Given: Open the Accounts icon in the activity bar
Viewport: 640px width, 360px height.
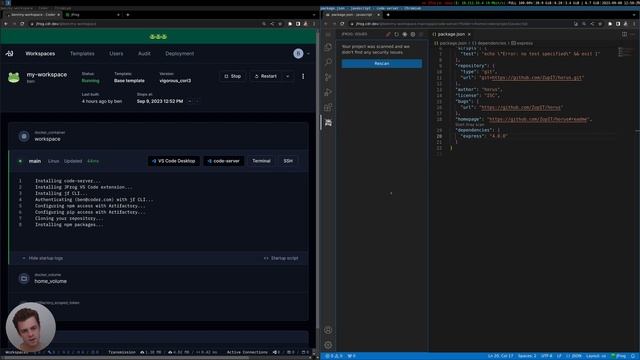Looking at the screenshot, I should (x=328, y=330).
